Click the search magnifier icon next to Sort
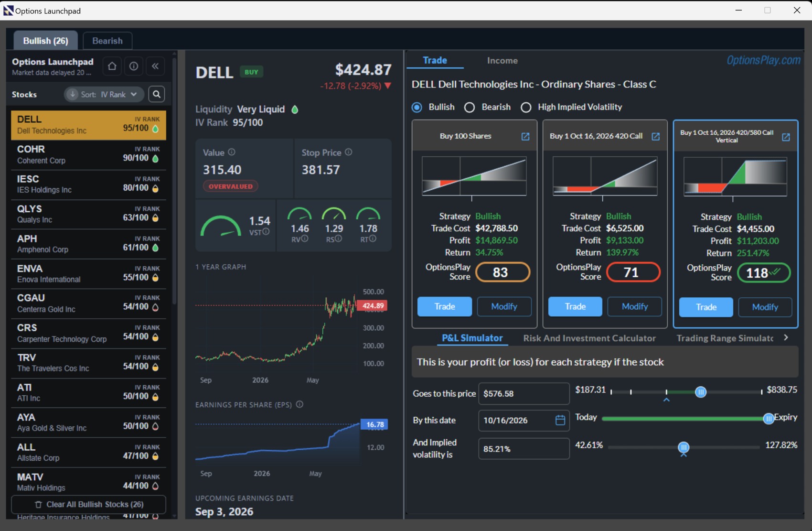This screenshot has width=812, height=531. [157, 94]
